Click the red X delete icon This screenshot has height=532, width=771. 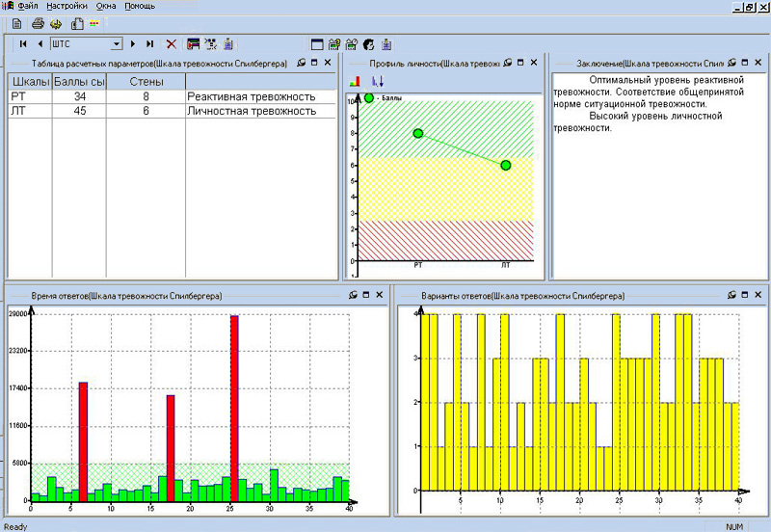(172, 43)
